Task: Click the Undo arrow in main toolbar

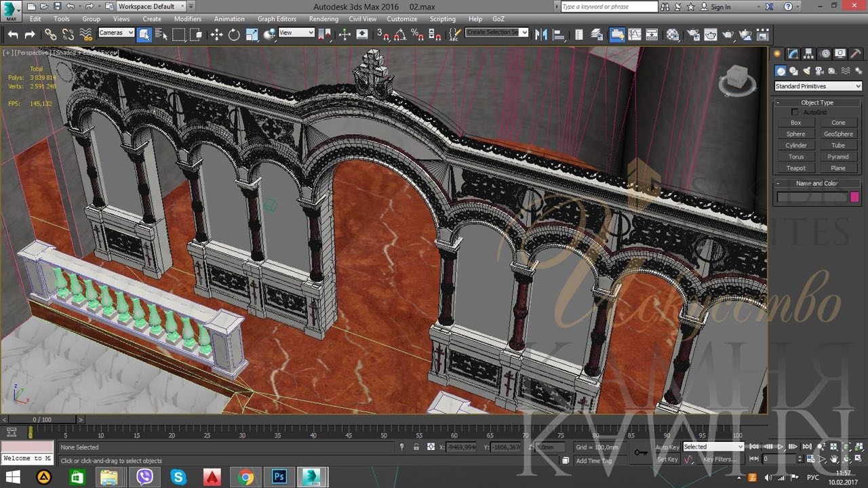Action: [13, 35]
